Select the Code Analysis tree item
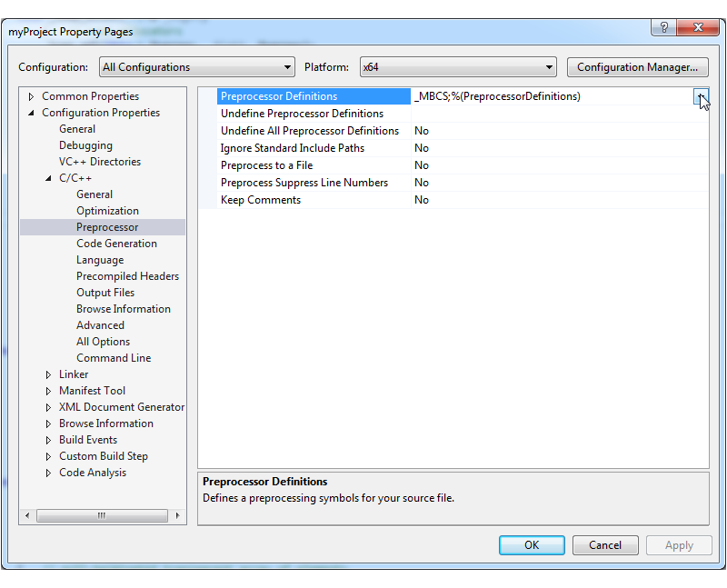 [x=93, y=473]
